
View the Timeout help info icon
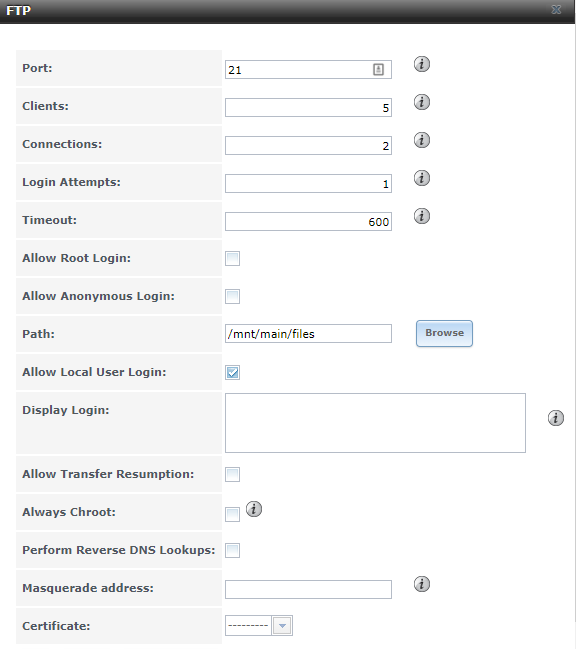pyautogui.click(x=422, y=216)
